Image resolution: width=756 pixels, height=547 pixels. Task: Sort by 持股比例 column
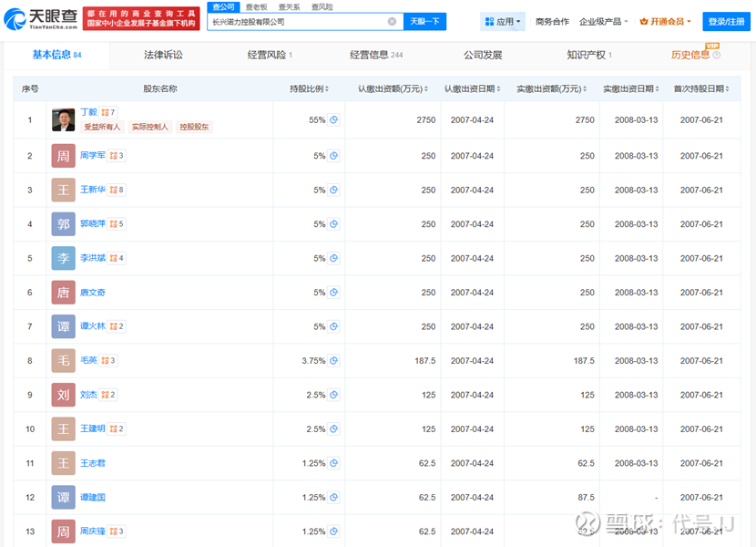311,88
